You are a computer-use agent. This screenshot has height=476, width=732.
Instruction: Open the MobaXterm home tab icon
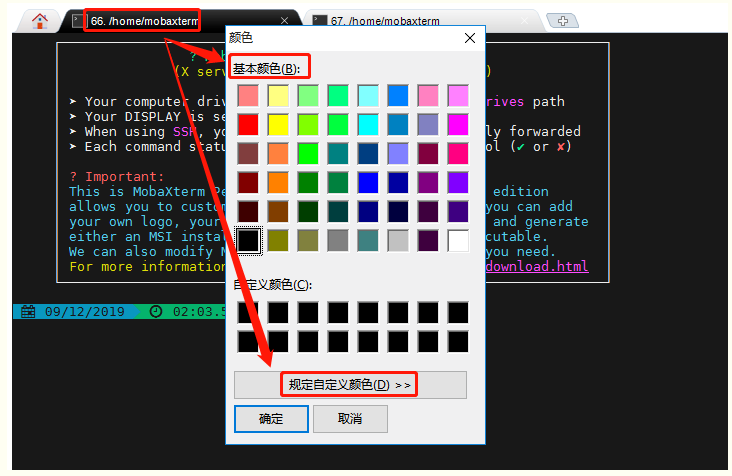coord(40,21)
